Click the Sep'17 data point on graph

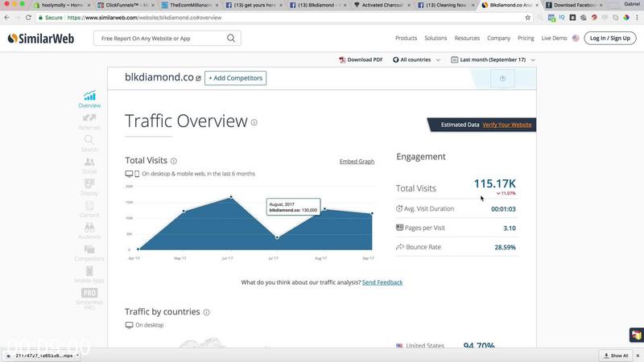point(372,213)
